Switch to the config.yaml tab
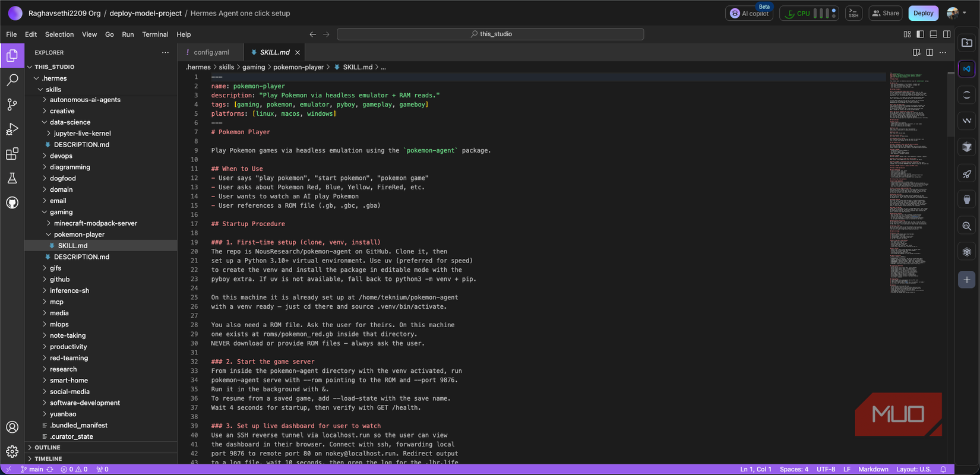Viewport: 980px width, 475px height. (x=211, y=52)
